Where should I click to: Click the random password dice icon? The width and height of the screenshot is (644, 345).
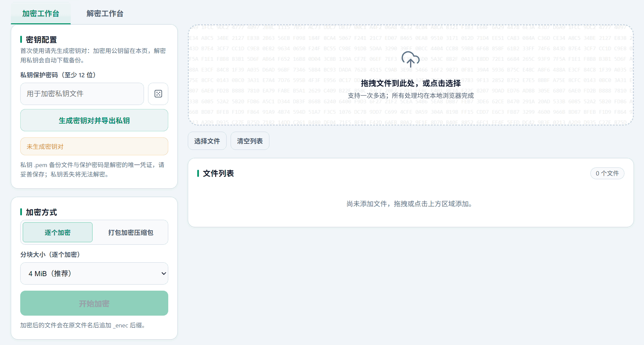tap(158, 94)
